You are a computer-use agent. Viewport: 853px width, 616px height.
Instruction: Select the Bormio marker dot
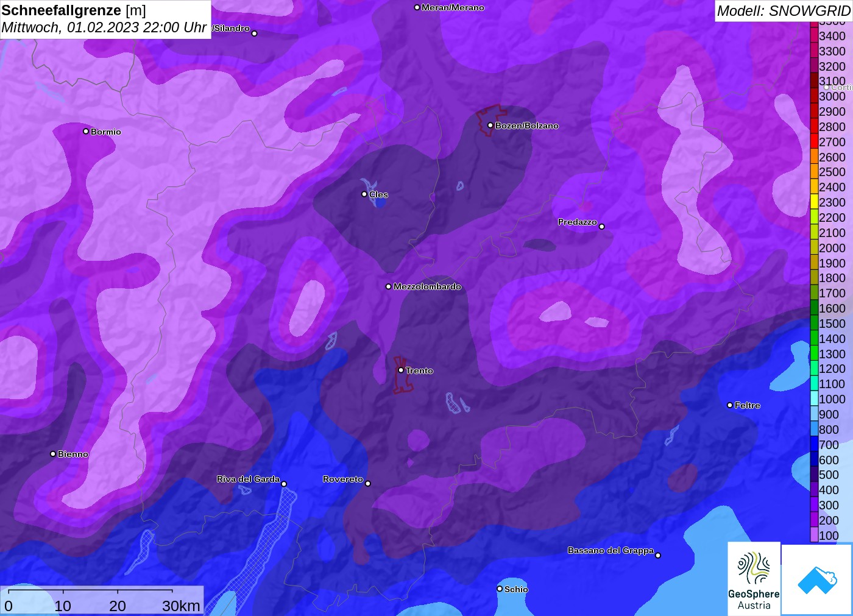(86, 131)
